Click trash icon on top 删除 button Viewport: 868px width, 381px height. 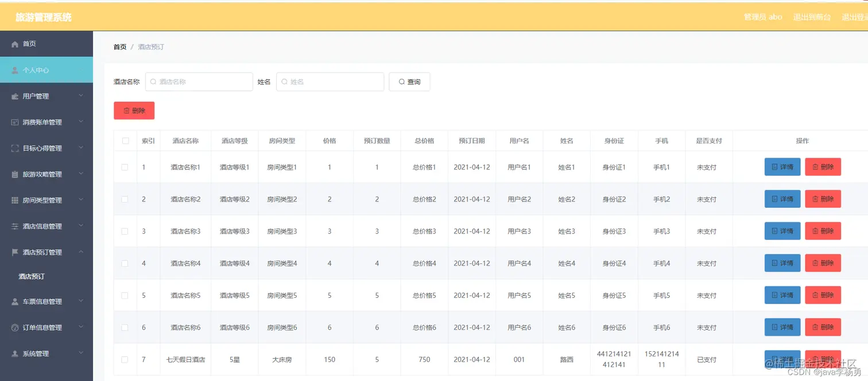126,111
